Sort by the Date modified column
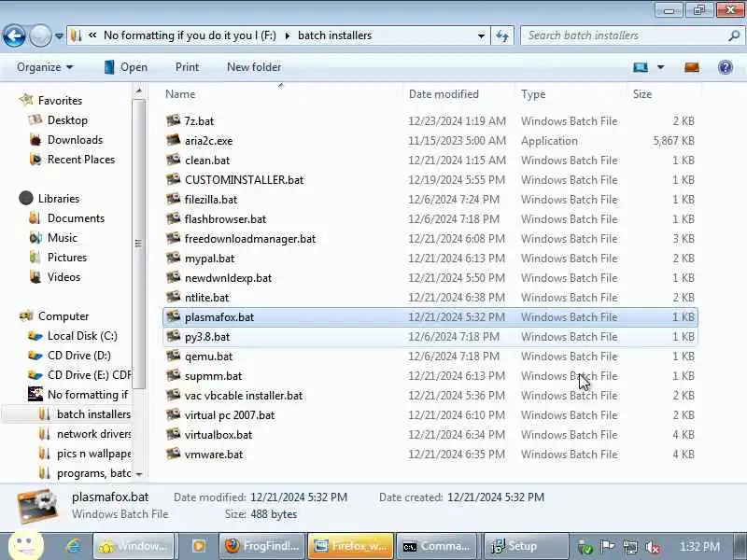This screenshot has width=747, height=560. click(x=444, y=94)
